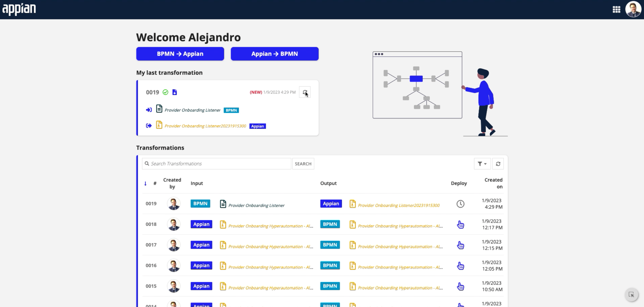
Task: Click the SEARCH button
Action: pyautogui.click(x=303, y=164)
